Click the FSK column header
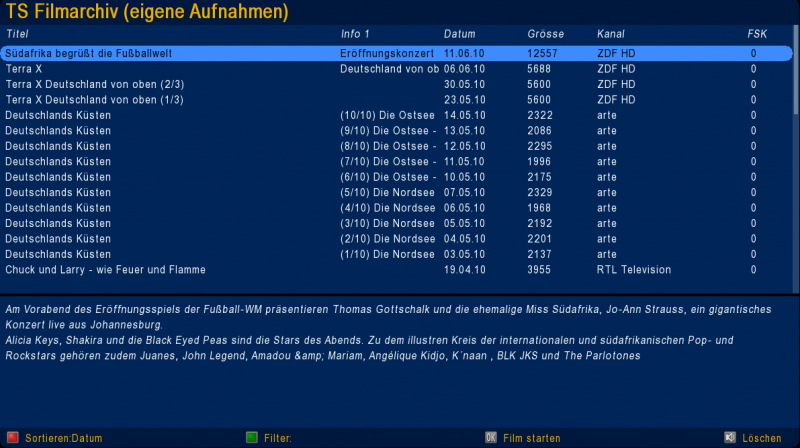The image size is (800, 448). [x=757, y=34]
